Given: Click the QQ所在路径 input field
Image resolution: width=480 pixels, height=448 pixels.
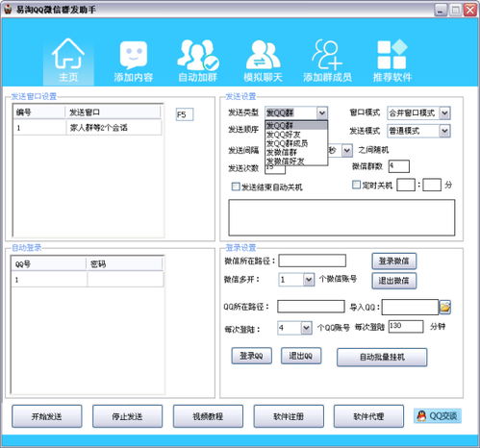Looking at the screenshot, I should click(x=311, y=307).
